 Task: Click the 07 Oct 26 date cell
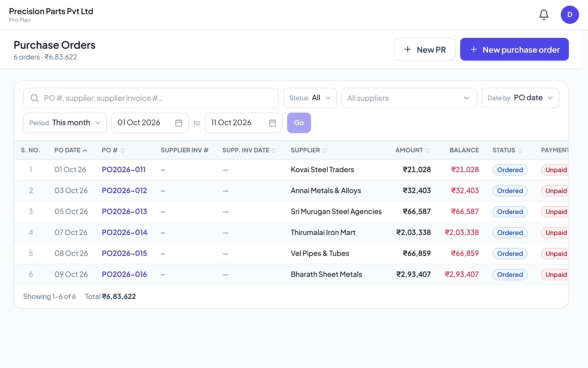pyautogui.click(x=71, y=232)
